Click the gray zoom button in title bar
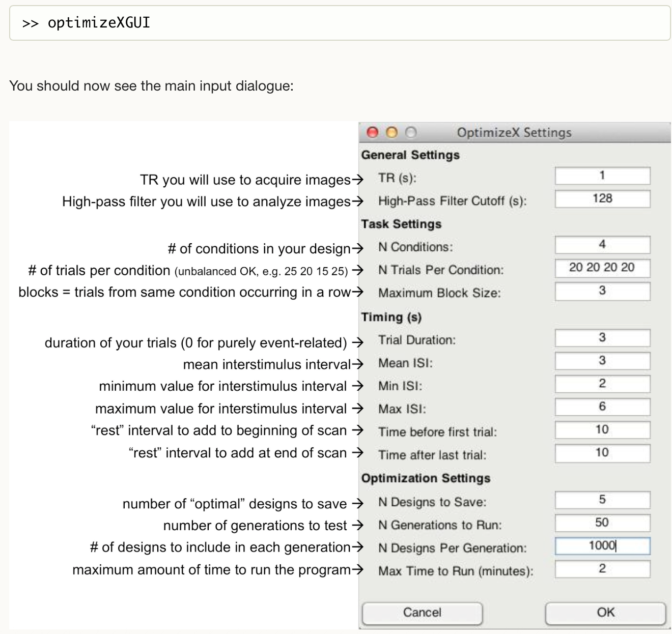 pos(411,133)
